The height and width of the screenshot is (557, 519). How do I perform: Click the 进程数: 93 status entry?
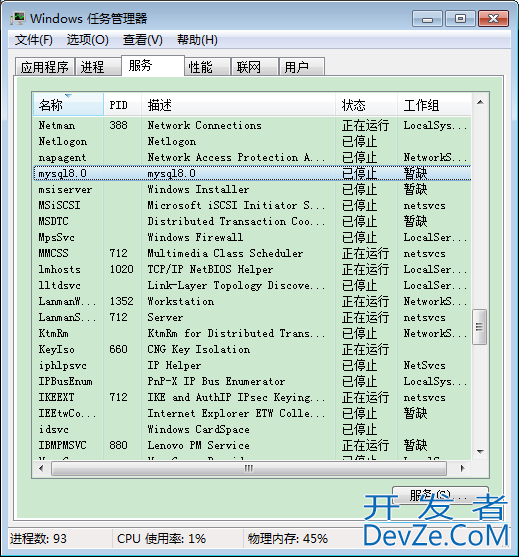coord(38,539)
